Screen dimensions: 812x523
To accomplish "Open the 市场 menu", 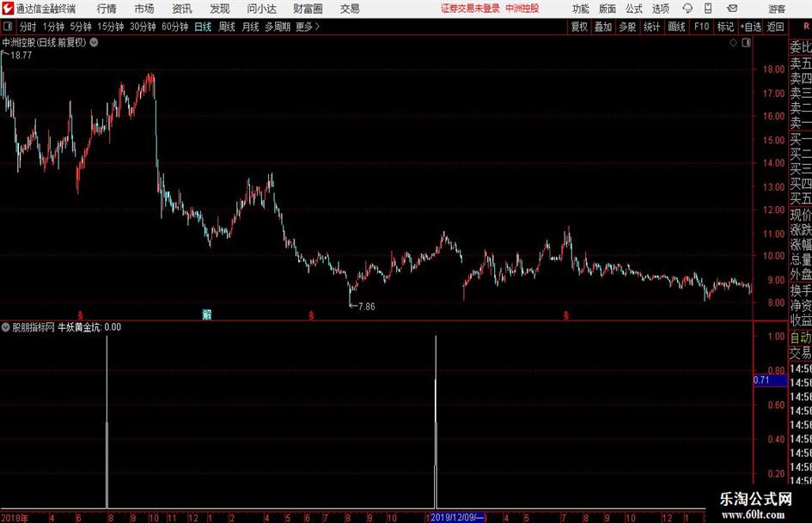I will click(144, 9).
